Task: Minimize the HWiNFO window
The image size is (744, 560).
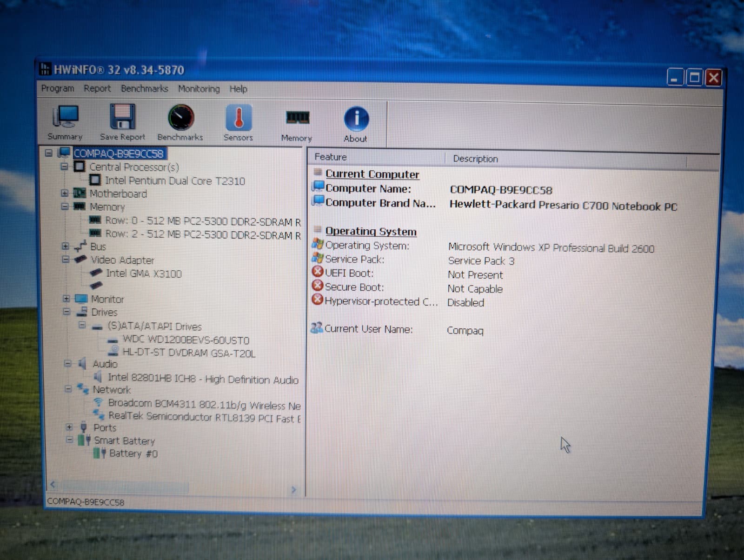Action: tap(675, 77)
